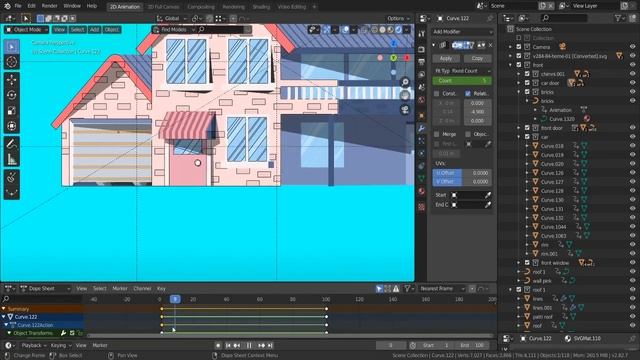Select the Select Box tool in viewport toolbar

coord(11,47)
